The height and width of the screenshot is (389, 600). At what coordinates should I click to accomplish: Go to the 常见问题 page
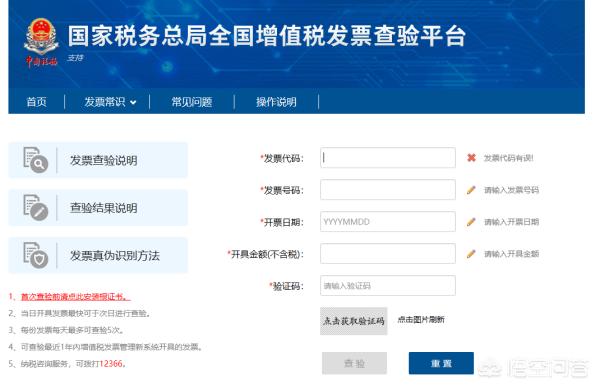pyautogui.click(x=192, y=102)
